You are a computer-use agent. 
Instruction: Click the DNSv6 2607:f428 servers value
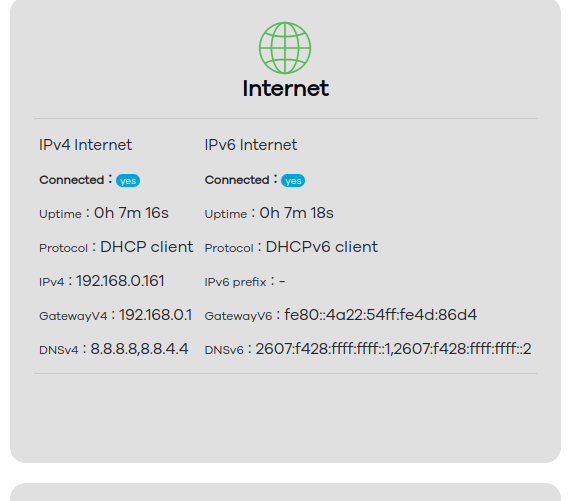tap(393, 349)
